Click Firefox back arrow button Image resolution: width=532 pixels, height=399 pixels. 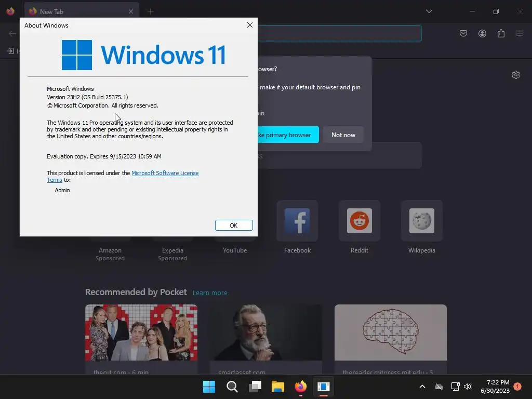(12, 33)
